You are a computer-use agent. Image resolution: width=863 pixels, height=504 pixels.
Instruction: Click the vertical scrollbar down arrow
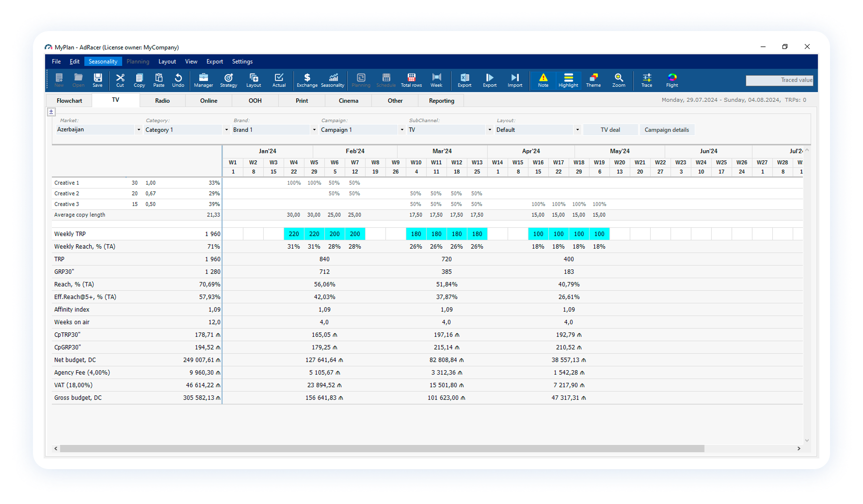pyautogui.click(x=807, y=441)
